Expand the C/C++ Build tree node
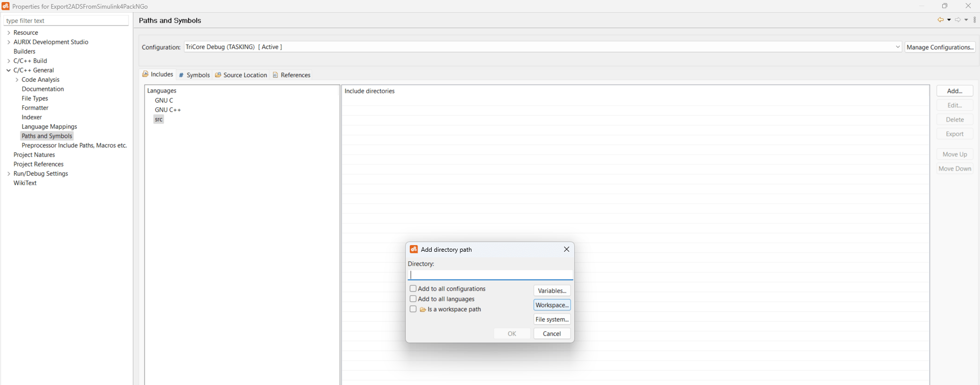Image resolution: width=980 pixels, height=385 pixels. (9, 61)
